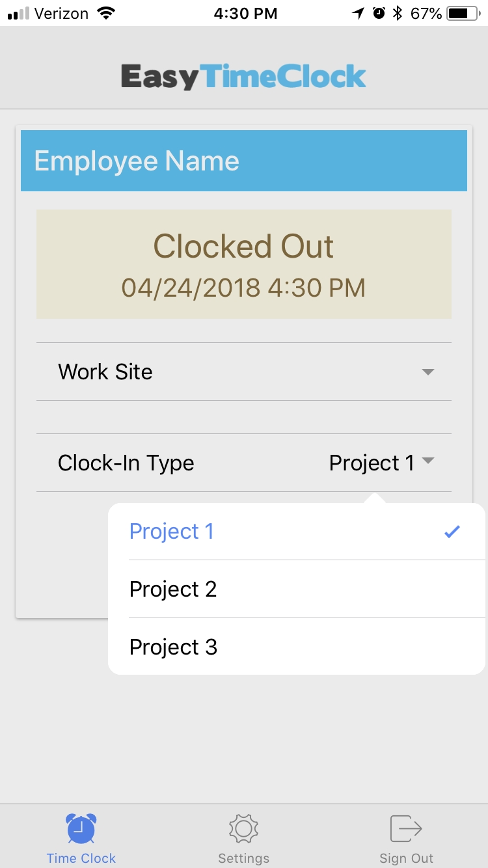This screenshot has width=488, height=868.
Task: Tap the alarm status icon by Bluetooth
Action: point(379,12)
